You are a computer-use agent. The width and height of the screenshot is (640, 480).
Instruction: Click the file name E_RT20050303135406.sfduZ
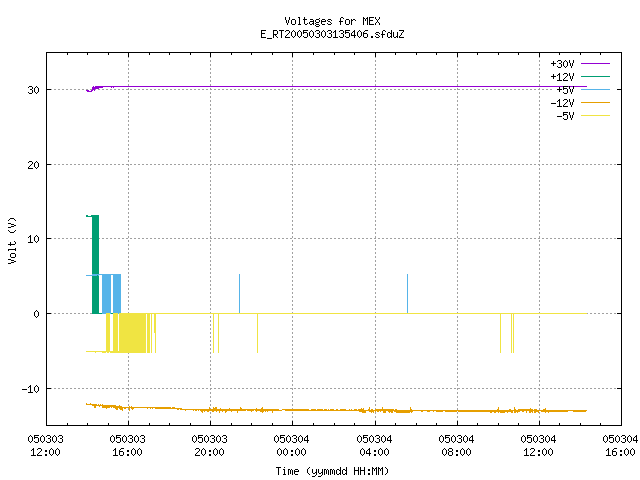coord(332,34)
